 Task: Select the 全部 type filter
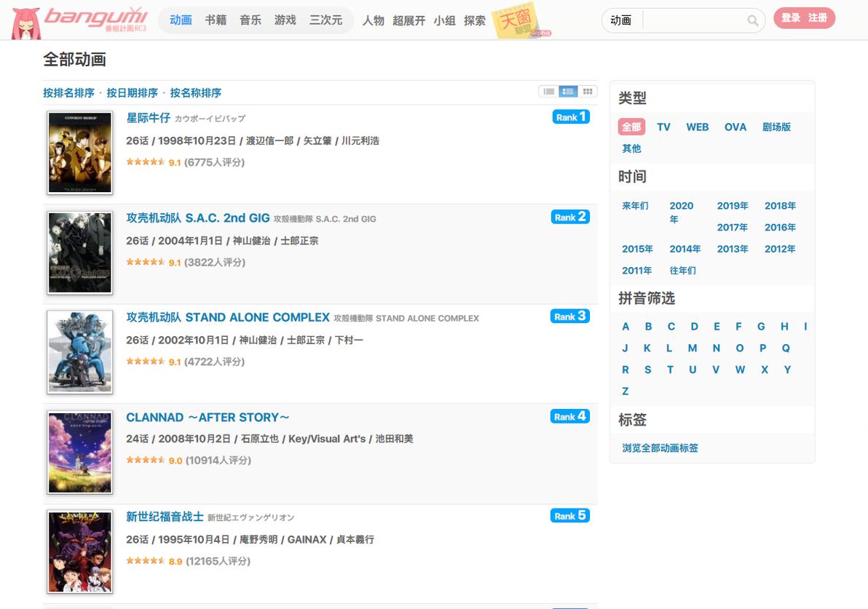pos(631,127)
